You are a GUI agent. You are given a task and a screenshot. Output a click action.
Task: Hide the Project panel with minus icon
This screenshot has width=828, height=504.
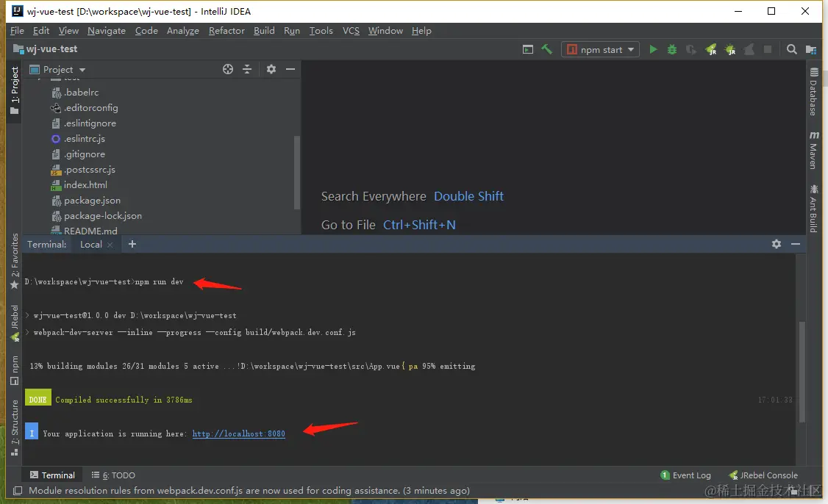290,69
